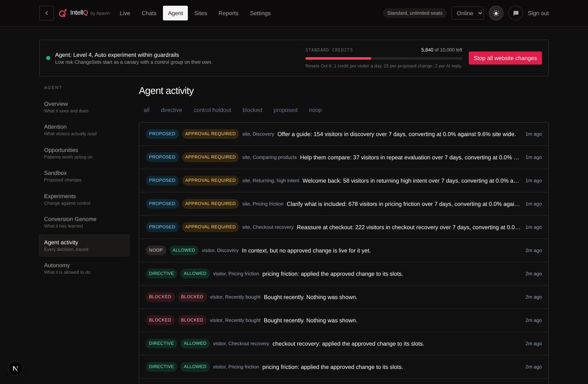Click the 'site, Checkout recovery' label

point(268,227)
